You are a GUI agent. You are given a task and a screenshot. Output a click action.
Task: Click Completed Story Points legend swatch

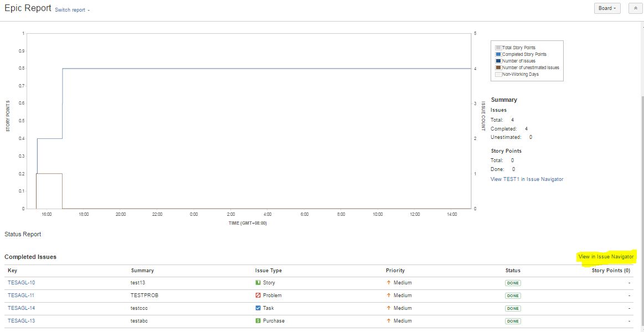(x=498, y=54)
